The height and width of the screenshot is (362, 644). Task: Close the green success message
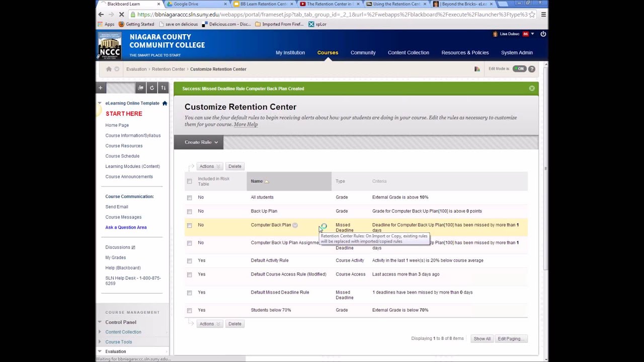(x=532, y=88)
